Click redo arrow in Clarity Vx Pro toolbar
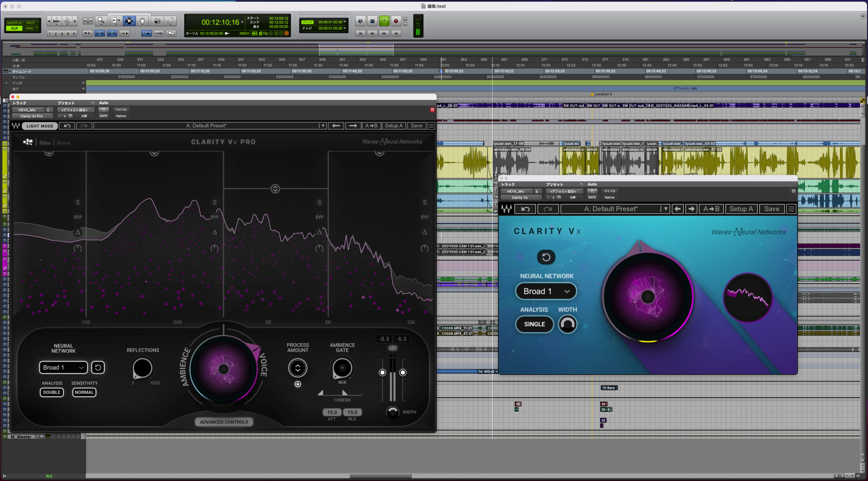 [84, 126]
